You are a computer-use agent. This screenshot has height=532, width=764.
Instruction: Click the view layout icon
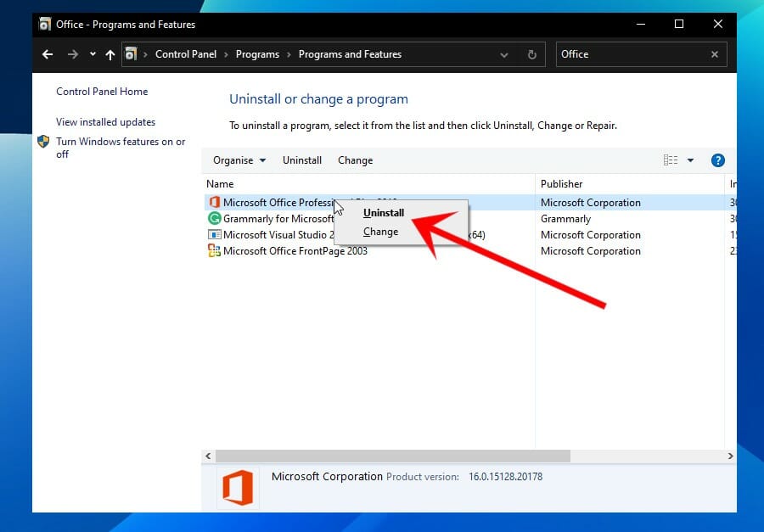tap(671, 160)
